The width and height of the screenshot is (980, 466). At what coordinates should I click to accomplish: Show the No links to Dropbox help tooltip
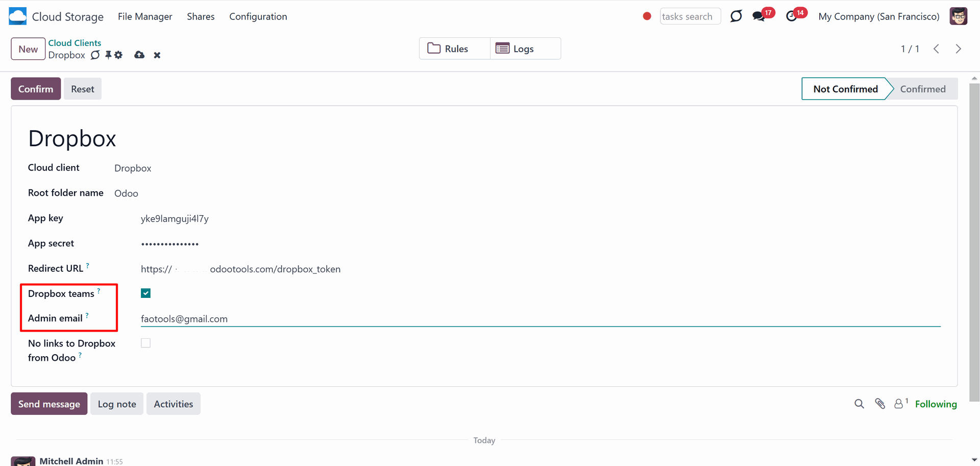click(80, 355)
